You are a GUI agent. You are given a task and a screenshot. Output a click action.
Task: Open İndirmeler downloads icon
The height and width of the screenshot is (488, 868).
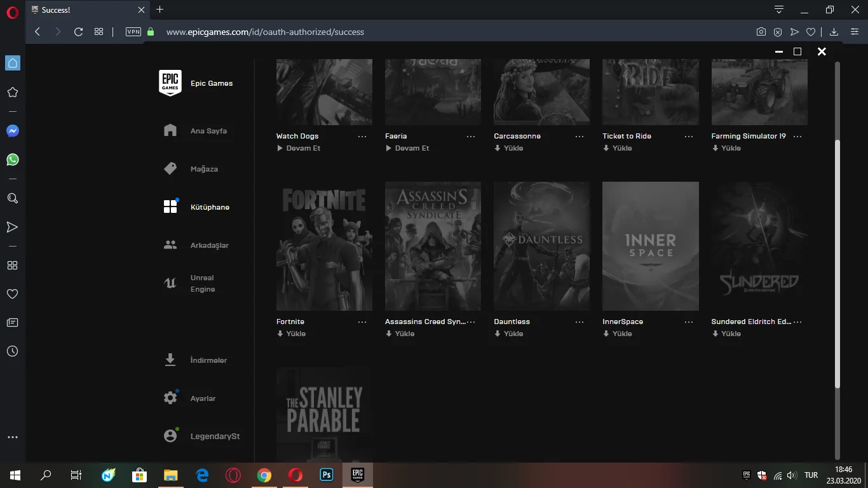click(170, 360)
